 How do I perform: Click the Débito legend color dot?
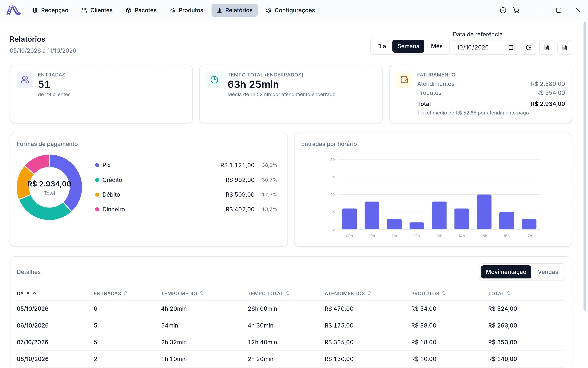tap(97, 195)
